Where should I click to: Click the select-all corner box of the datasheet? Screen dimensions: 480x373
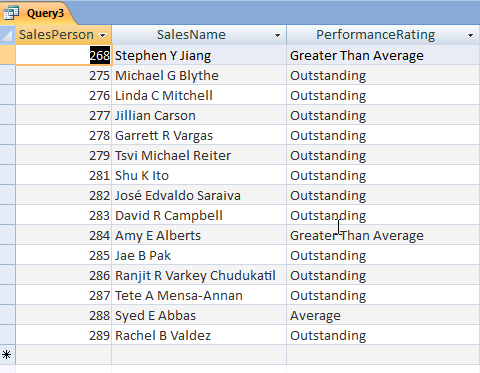coord(8,35)
